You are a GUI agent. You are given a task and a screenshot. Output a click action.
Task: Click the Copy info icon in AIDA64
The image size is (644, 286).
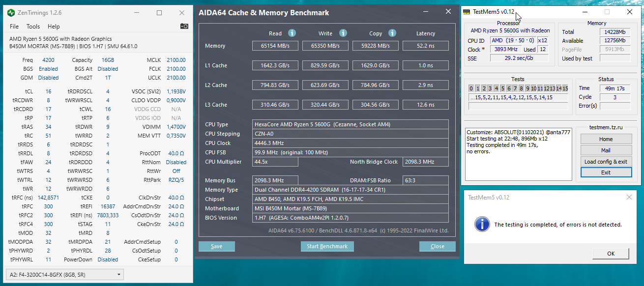[x=392, y=33]
